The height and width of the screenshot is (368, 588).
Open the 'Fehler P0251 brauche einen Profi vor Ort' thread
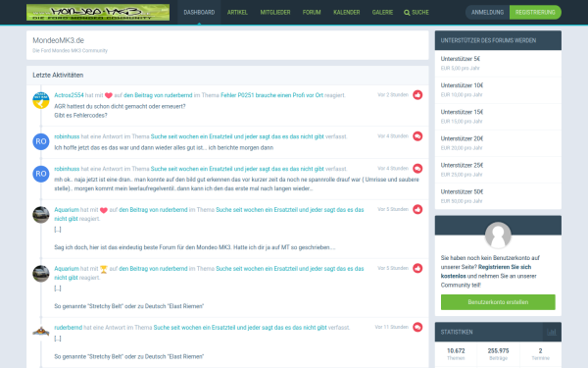(x=271, y=95)
